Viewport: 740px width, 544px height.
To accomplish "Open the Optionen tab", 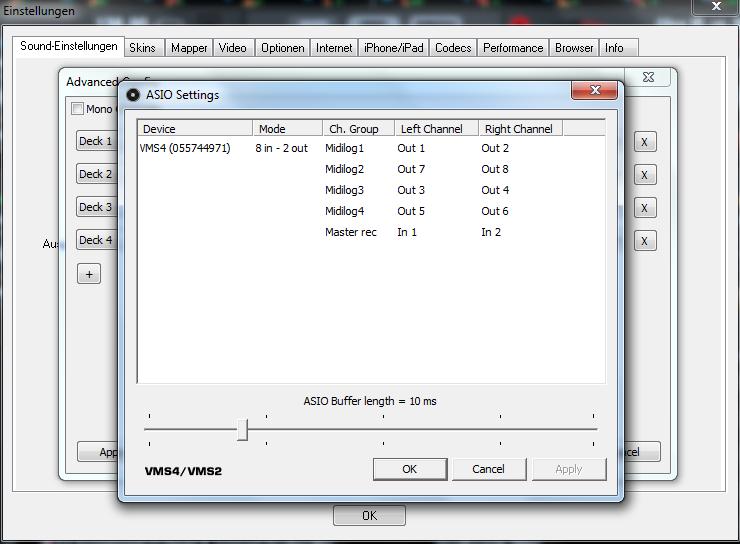I will pyautogui.click(x=283, y=48).
